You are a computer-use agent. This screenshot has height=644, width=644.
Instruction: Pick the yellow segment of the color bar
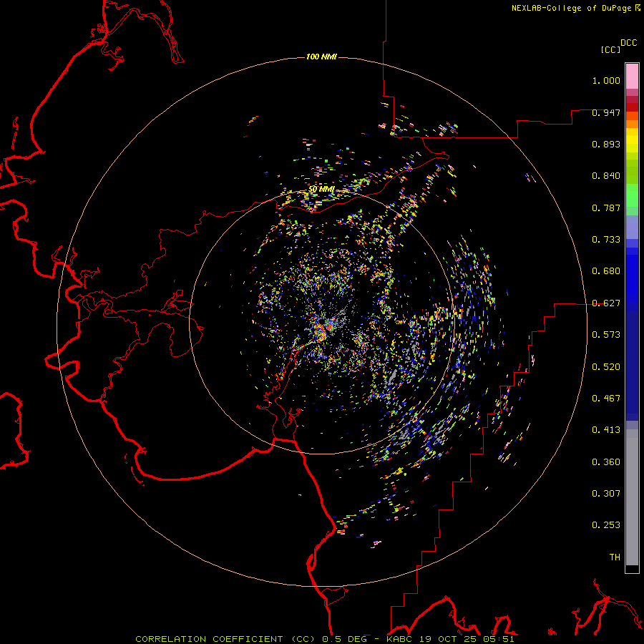(632, 140)
